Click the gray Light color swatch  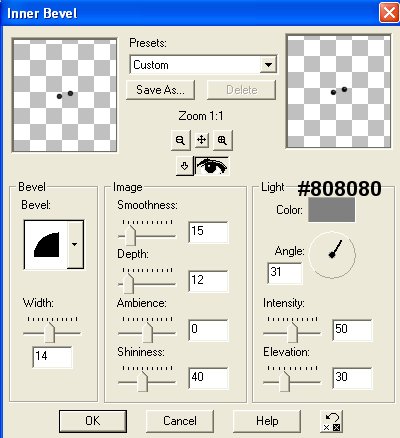click(x=331, y=210)
